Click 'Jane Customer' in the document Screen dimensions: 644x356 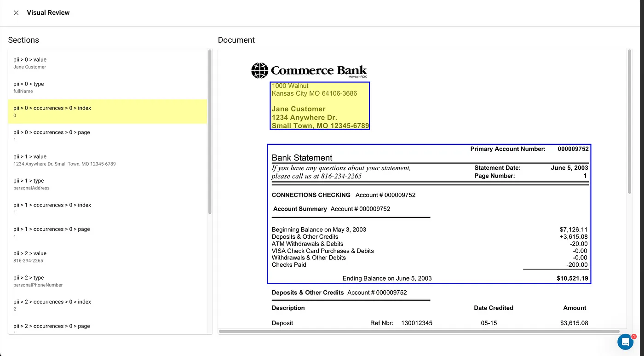tap(299, 109)
